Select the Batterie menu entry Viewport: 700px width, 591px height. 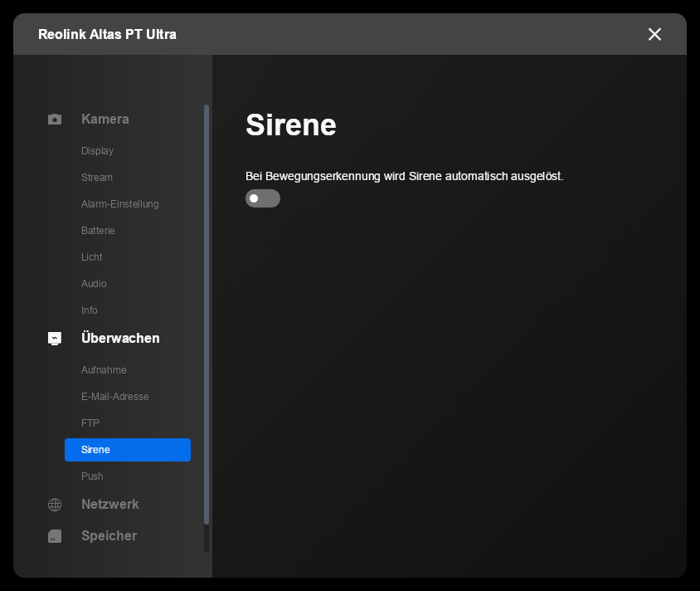[98, 231]
